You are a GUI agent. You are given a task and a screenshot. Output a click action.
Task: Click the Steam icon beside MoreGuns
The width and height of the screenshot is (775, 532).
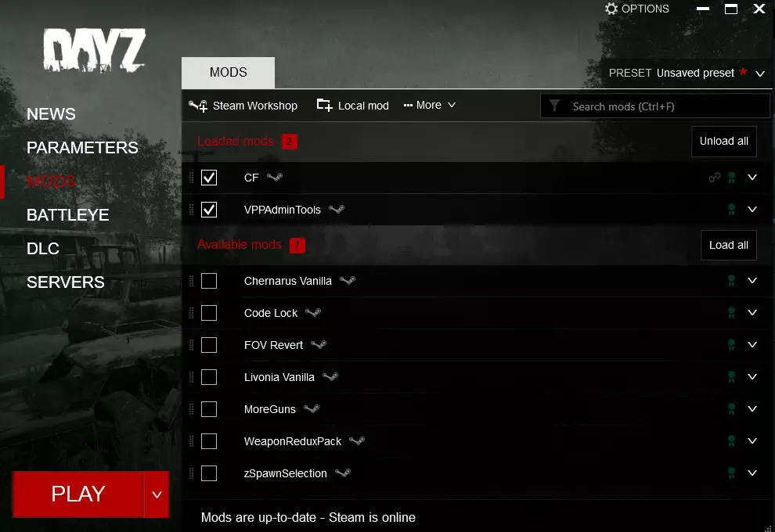[x=312, y=408]
